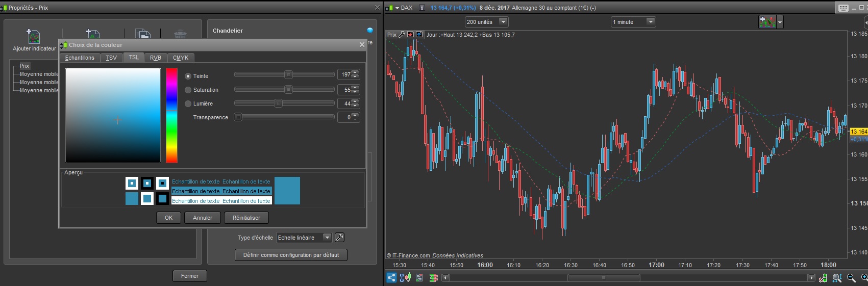Image resolution: width=868 pixels, height=286 pixels.
Task: Click the copy documents icon in Propriétés toolbar
Action: point(143,34)
